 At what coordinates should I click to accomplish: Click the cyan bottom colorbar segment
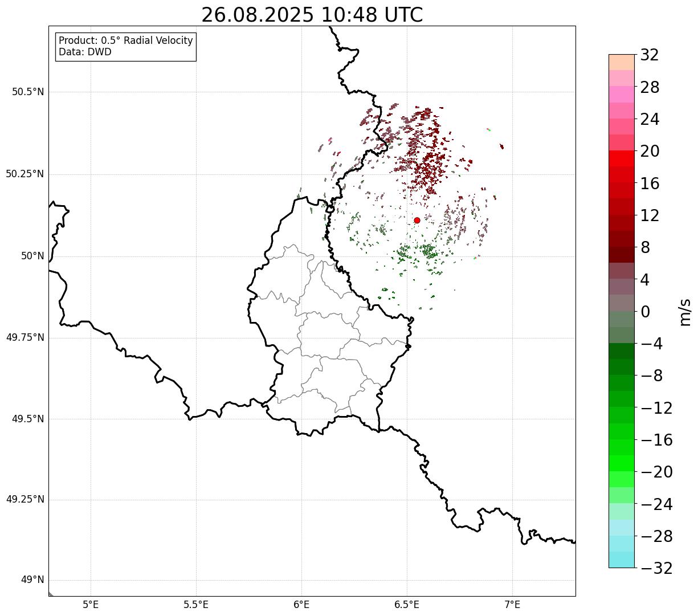pyautogui.click(x=622, y=560)
